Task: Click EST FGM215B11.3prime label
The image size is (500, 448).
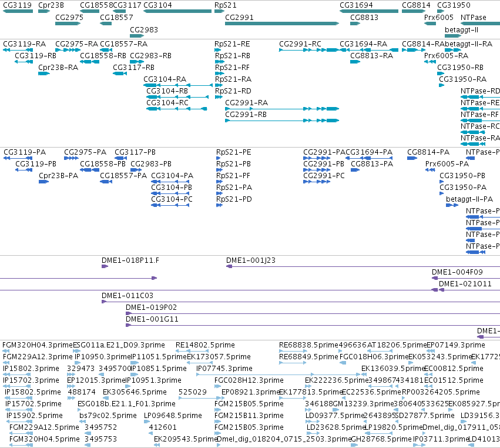Action: 249,416
